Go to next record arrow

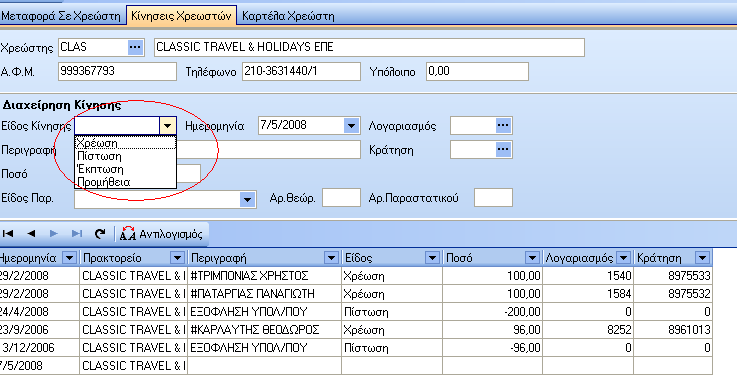click(x=54, y=234)
